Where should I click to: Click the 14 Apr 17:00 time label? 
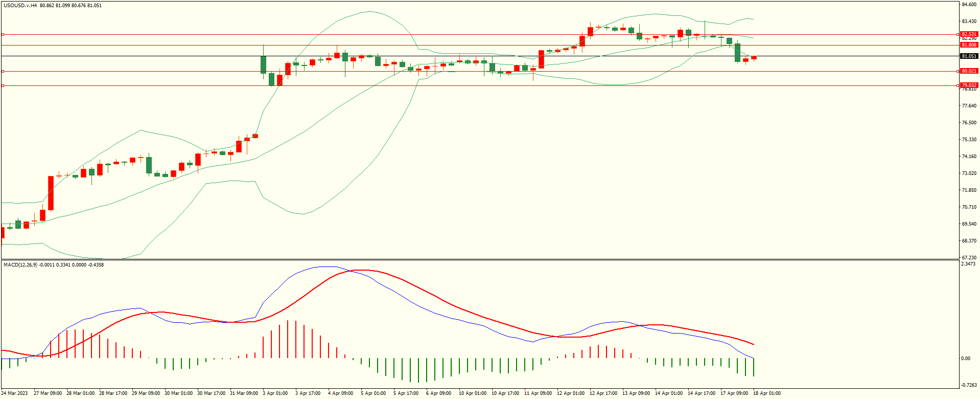pyautogui.click(x=702, y=393)
